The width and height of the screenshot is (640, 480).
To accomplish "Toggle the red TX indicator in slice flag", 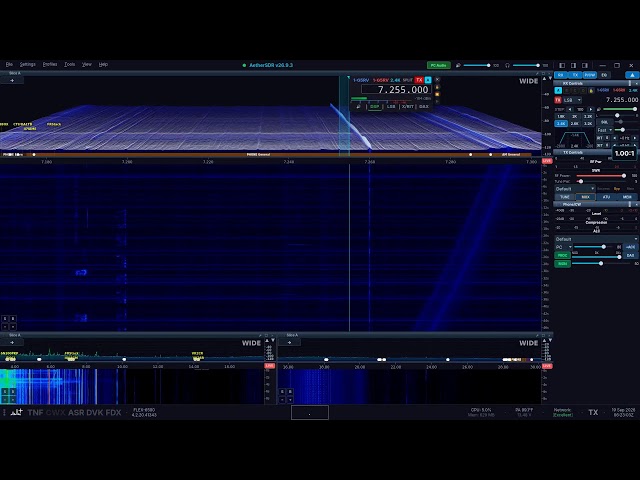I will [x=419, y=80].
